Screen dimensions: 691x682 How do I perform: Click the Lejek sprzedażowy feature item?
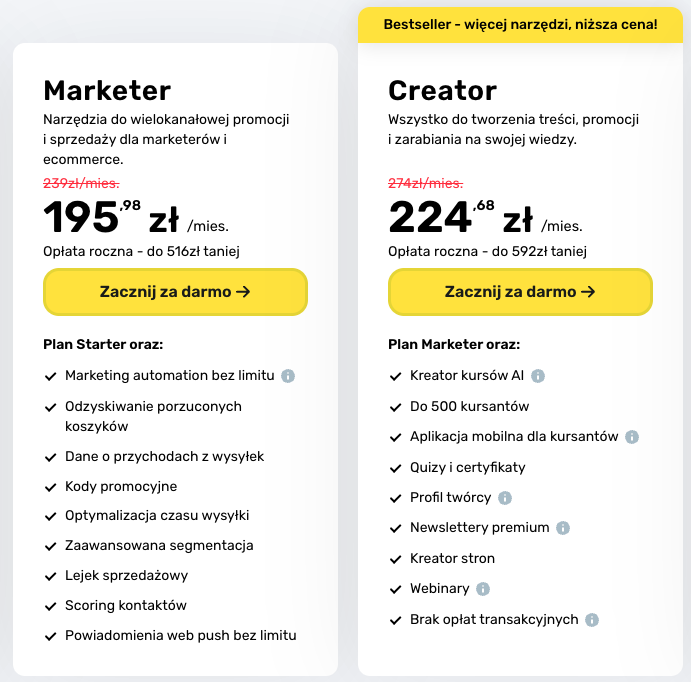click(126, 575)
